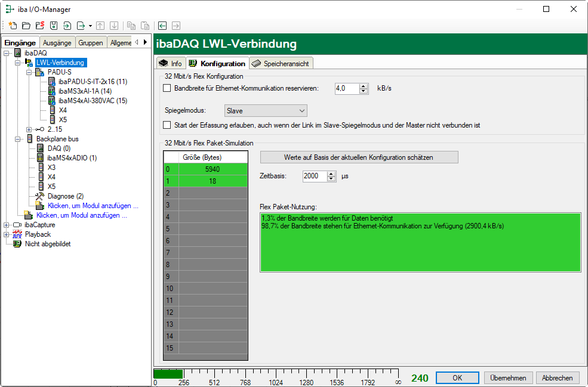Screen dimensions: 588x387
Task: Select the ibaPADU-S-IT-2x16 (11) module icon
Action: 52,82
